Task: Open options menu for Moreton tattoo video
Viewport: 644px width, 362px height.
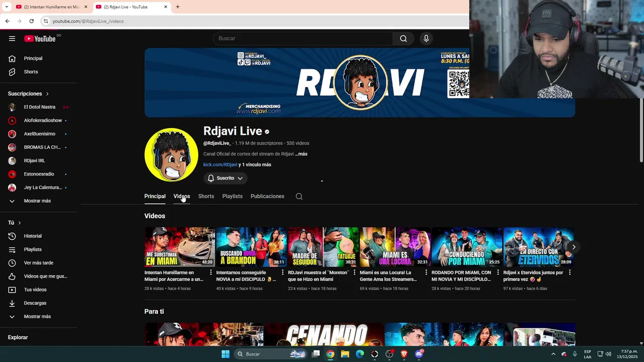Action: pos(354,273)
